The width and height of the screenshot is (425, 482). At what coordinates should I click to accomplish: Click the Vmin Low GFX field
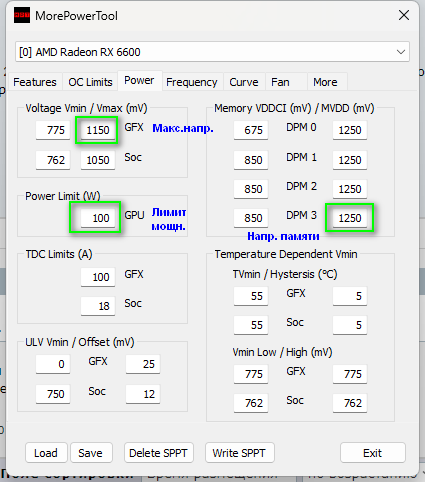pyautogui.click(x=251, y=374)
